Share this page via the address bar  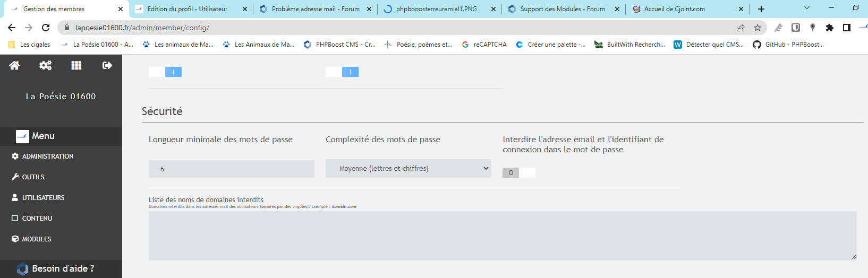point(741,28)
